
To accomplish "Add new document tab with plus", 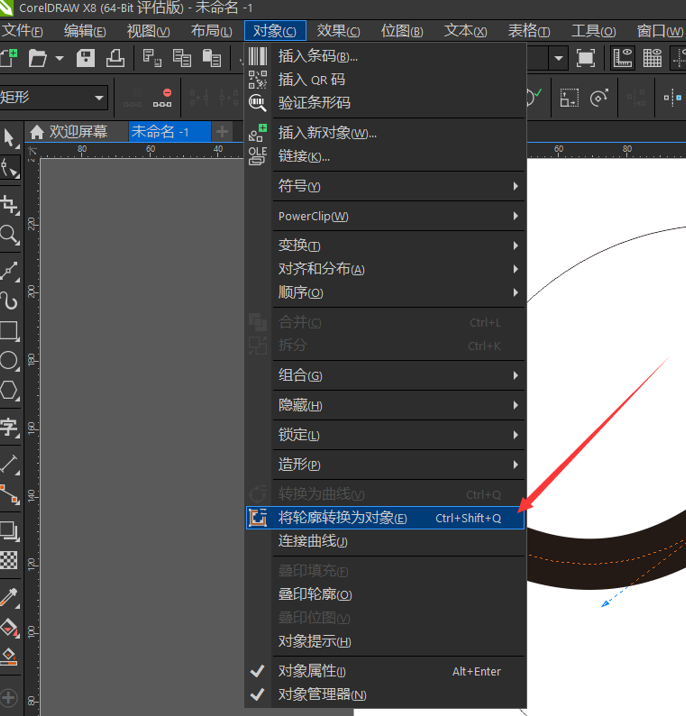I will (222, 132).
